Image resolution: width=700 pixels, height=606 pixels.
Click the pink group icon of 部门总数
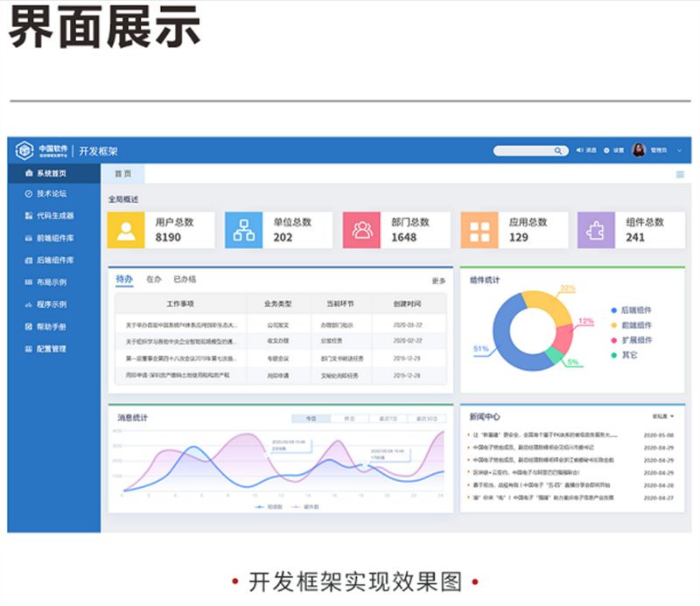(x=361, y=230)
